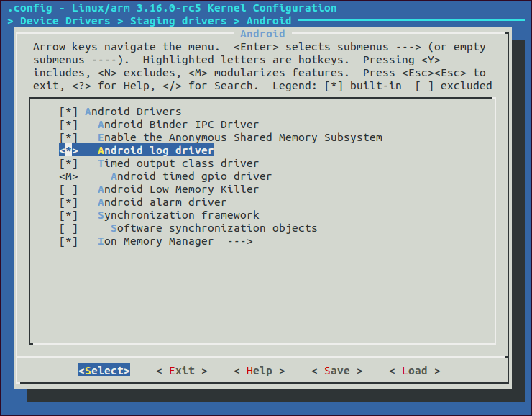Screen dimensions: 532x416
Task: Click 'Android' in the breadcrumb path
Action: tap(269, 21)
